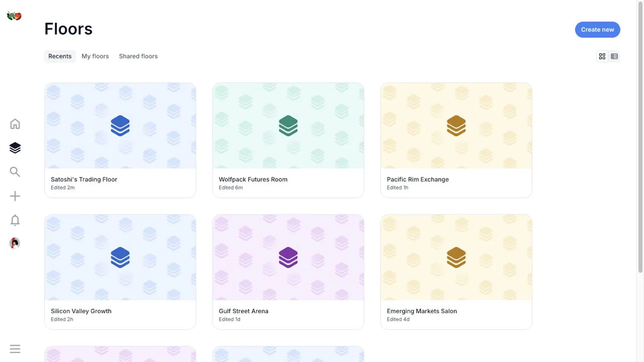Screen dimensions: 644x362
Task: Click the 'Gulf Street Arena' title text
Action: pos(244,311)
